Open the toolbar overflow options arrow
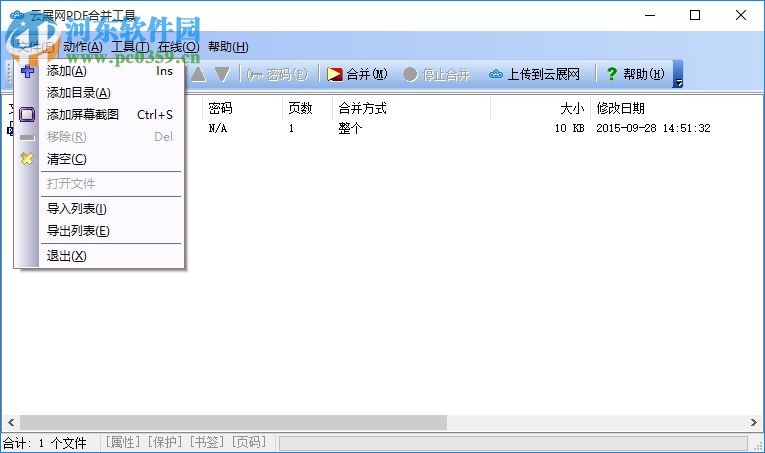The height and width of the screenshot is (453, 765). click(x=678, y=74)
